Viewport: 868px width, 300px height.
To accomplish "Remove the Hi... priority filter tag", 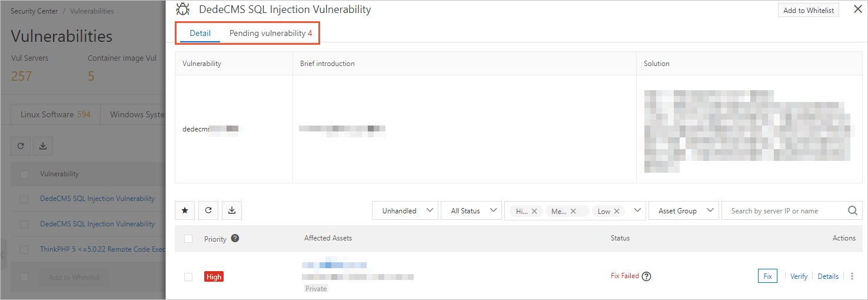I will pyautogui.click(x=534, y=211).
